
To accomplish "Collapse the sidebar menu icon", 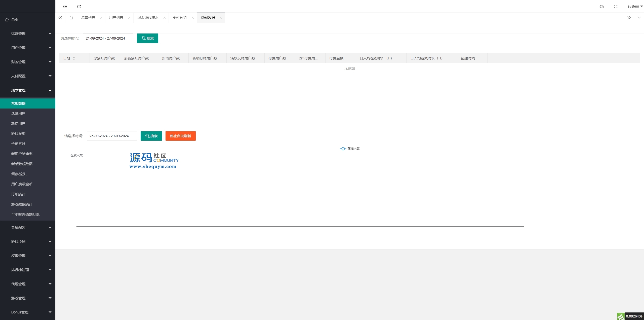I will (65, 7).
